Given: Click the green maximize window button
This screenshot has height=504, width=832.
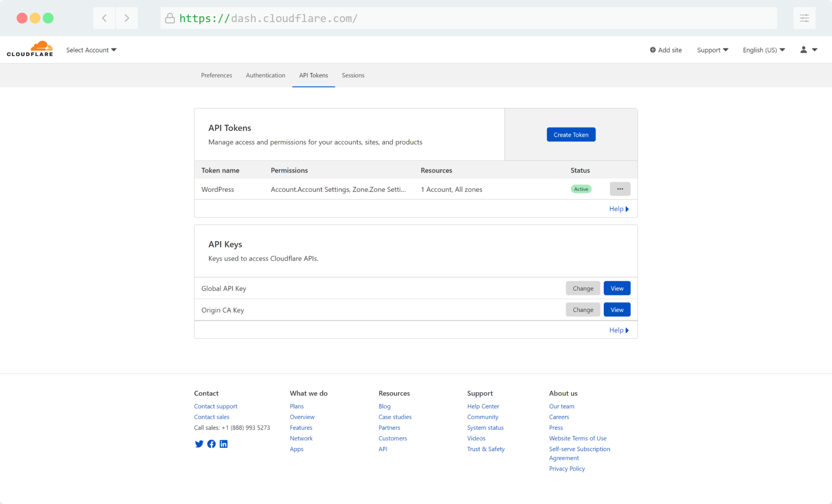Looking at the screenshot, I should tap(48, 18).
